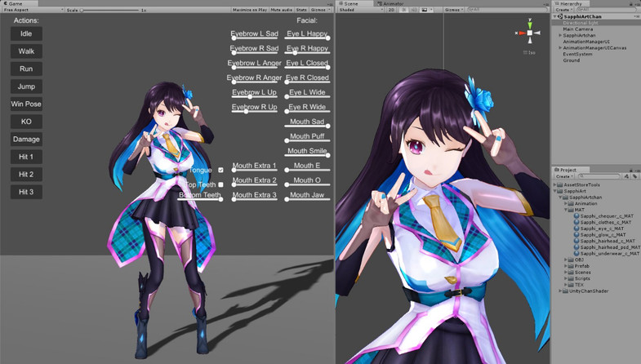Click the AssetStoreTools folder icon
Viewport: 641px width, 364px height.
(559, 184)
